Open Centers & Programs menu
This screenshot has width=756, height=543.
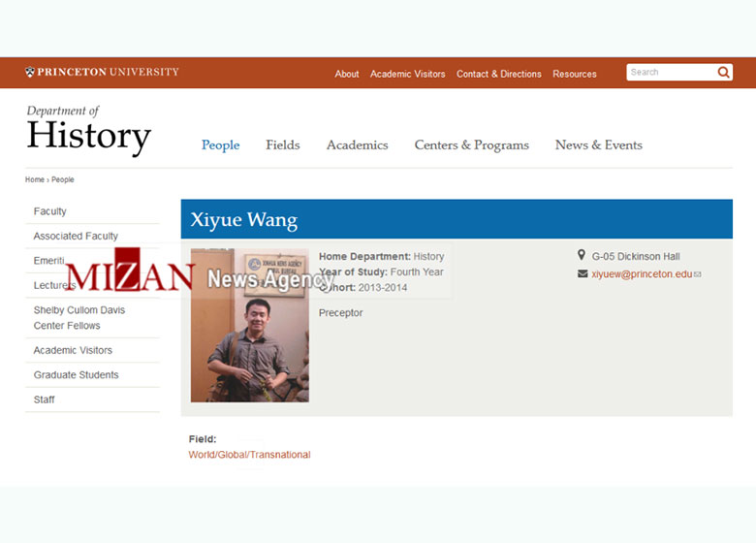pyautogui.click(x=472, y=145)
